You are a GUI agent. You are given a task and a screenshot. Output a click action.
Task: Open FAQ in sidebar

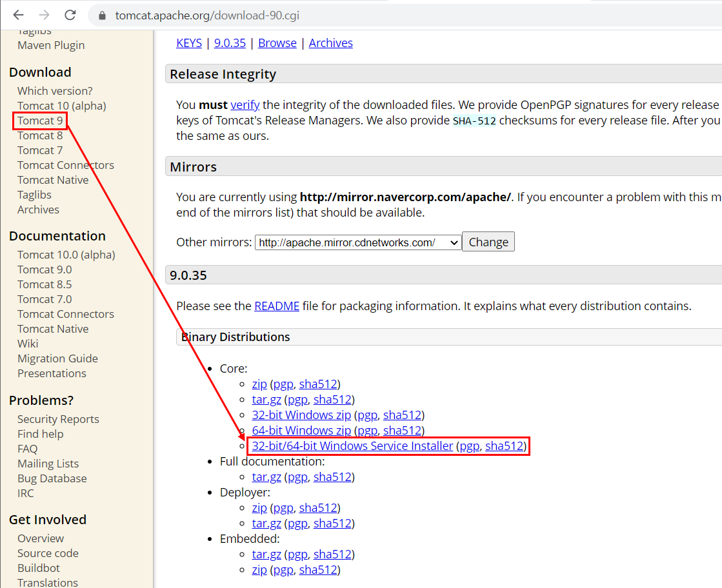click(27, 449)
